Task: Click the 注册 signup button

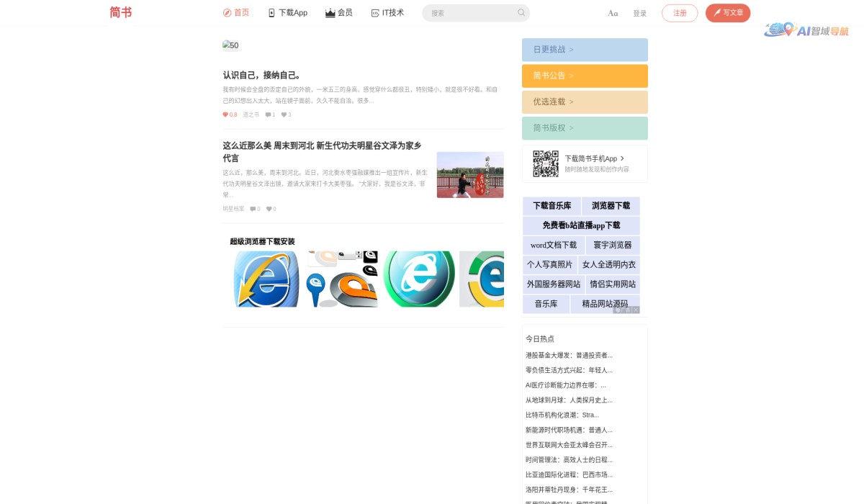Action: coord(680,13)
